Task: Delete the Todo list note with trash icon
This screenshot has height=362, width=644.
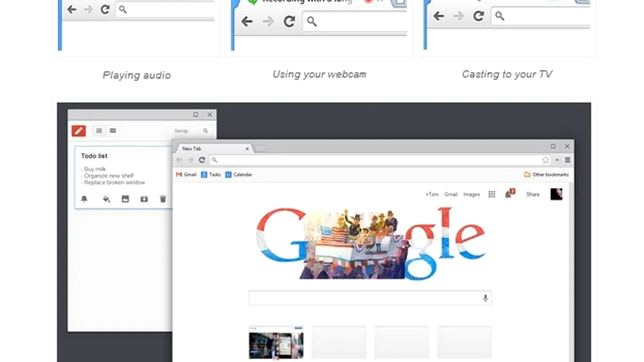Action: 163,199
